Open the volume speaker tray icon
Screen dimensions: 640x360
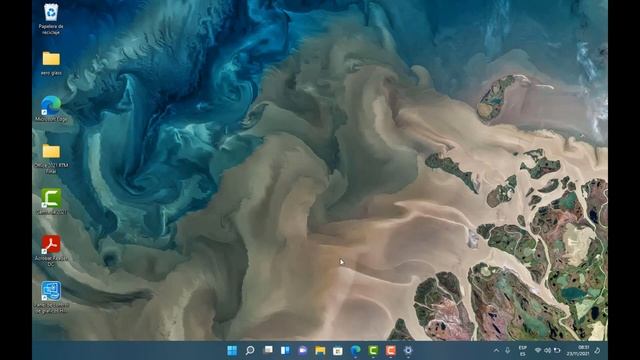(547, 350)
